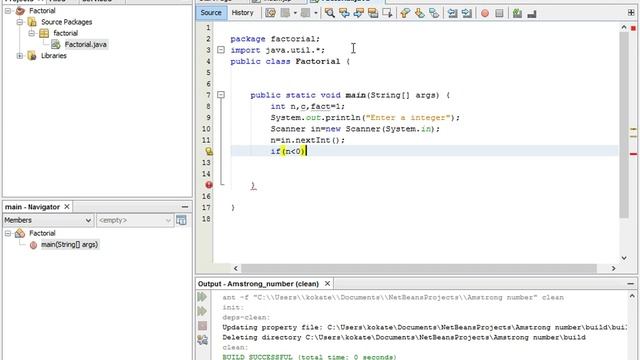Screen dimensions: 640x360
Task: Split the editor window with plus icon
Action: [x=631, y=13]
